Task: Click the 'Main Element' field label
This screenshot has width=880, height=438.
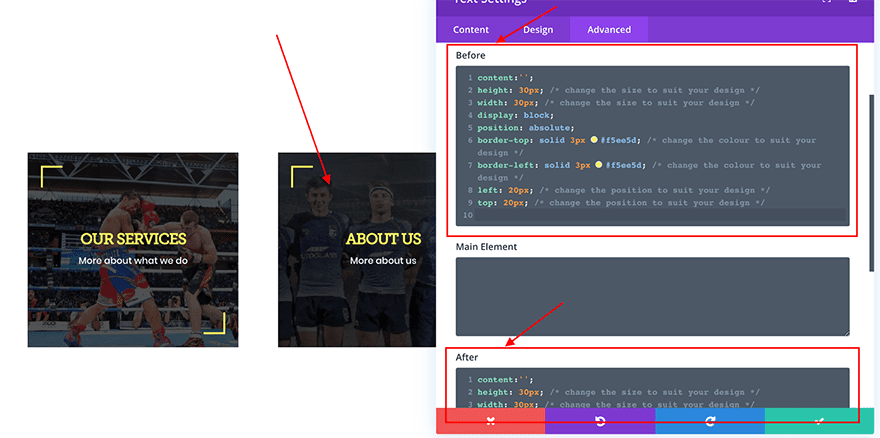Action: click(486, 247)
